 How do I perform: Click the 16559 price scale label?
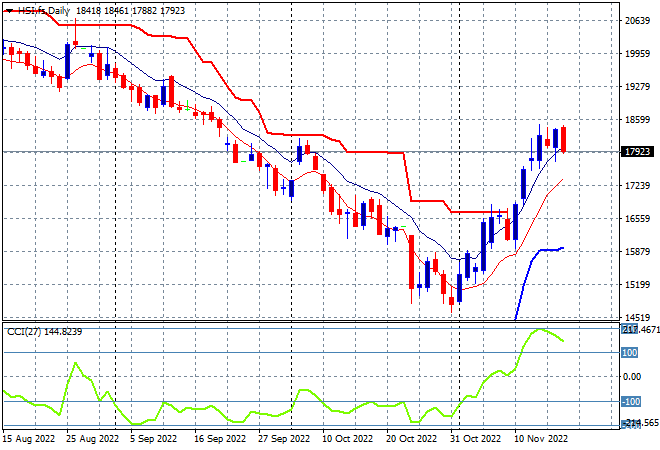click(x=638, y=218)
